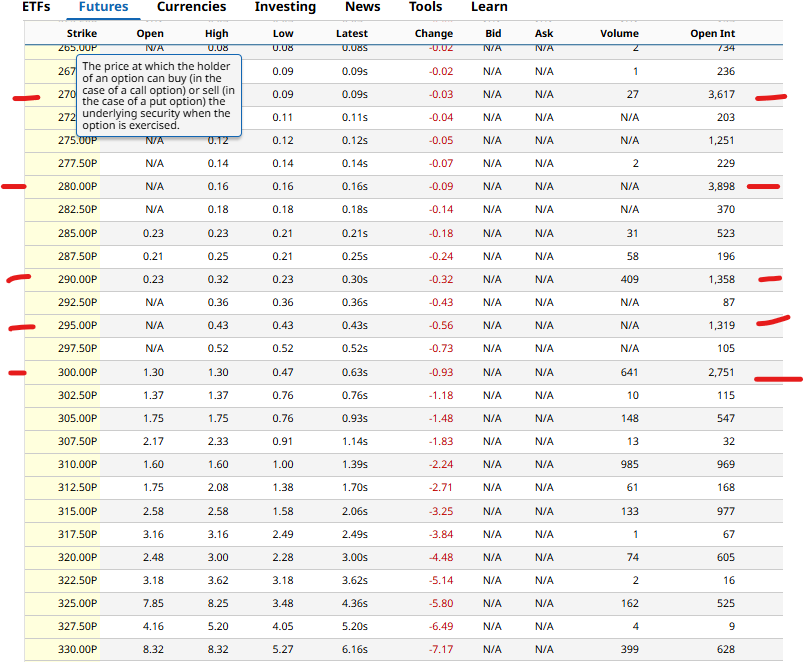Open the Tools menu
Viewport: 804px width, 662px height.
pos(426,7)
